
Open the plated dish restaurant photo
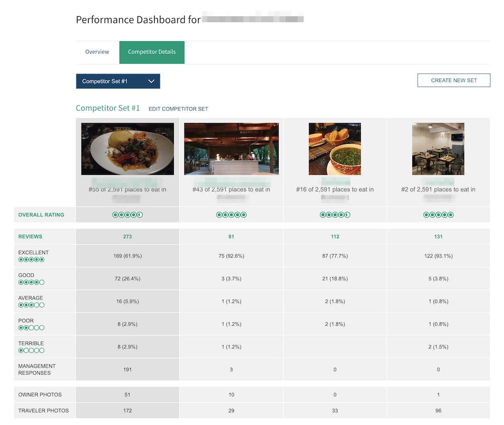pyautogui.click(x=128, y=149)
